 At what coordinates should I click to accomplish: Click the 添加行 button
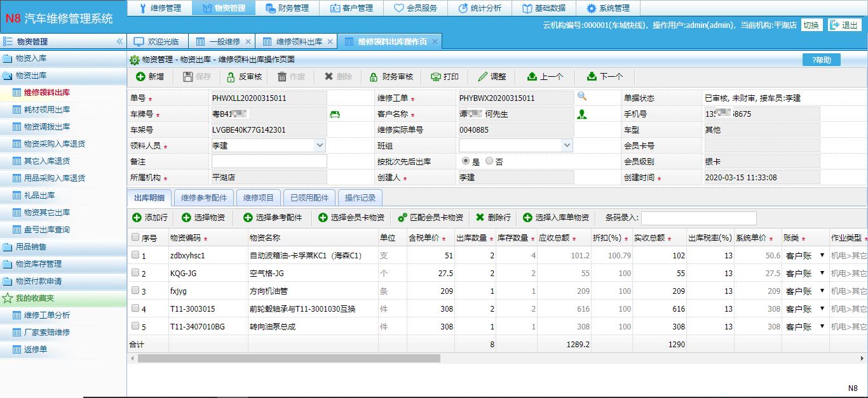pos(150,218)
